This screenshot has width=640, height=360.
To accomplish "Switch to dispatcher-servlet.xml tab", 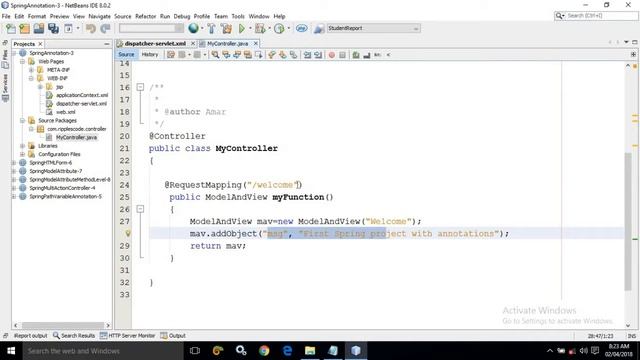I will tap(155, 44).
